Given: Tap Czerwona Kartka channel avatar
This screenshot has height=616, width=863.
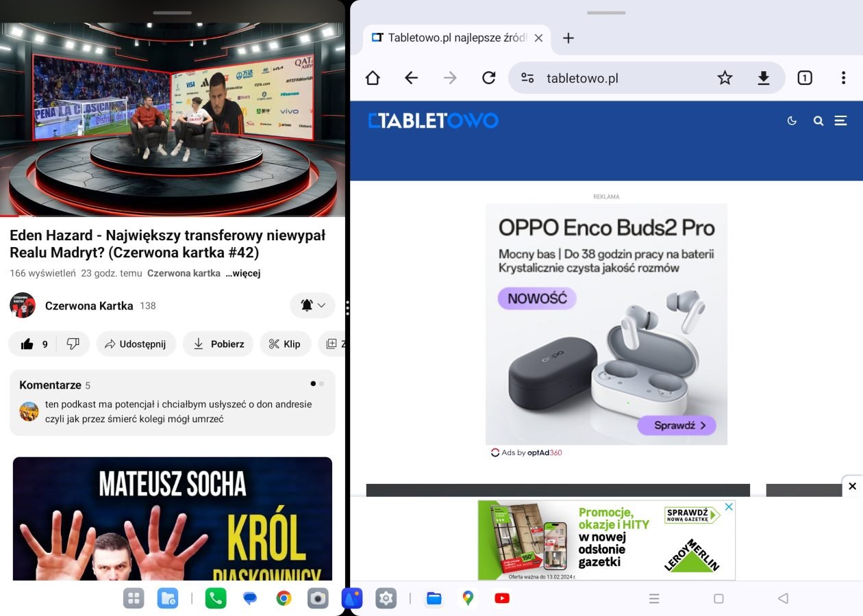Looking at the screenshot, I should point(23,305).
